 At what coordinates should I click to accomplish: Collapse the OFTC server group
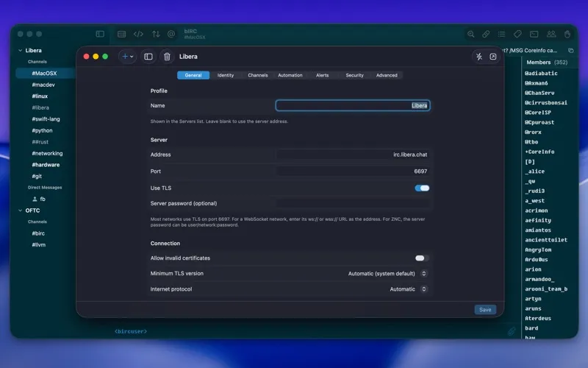21,210
